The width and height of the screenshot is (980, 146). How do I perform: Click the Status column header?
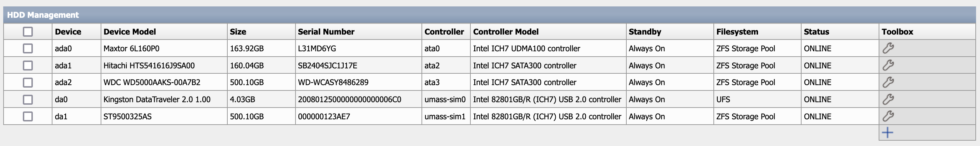(x=817, y=32)
